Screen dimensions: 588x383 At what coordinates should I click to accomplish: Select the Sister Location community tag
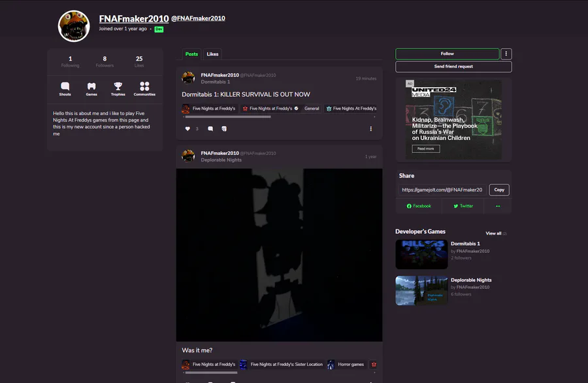(282, 364)
